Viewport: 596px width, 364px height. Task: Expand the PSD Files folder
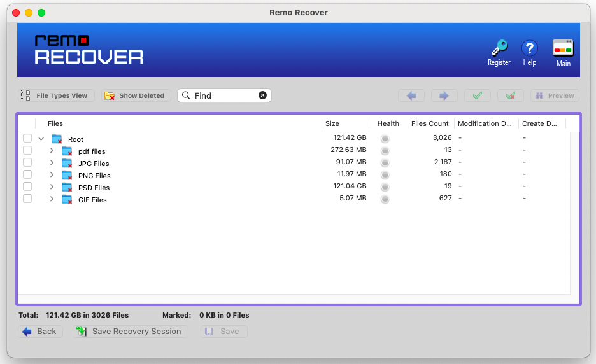pyautogui.click(x=52, y=187)
